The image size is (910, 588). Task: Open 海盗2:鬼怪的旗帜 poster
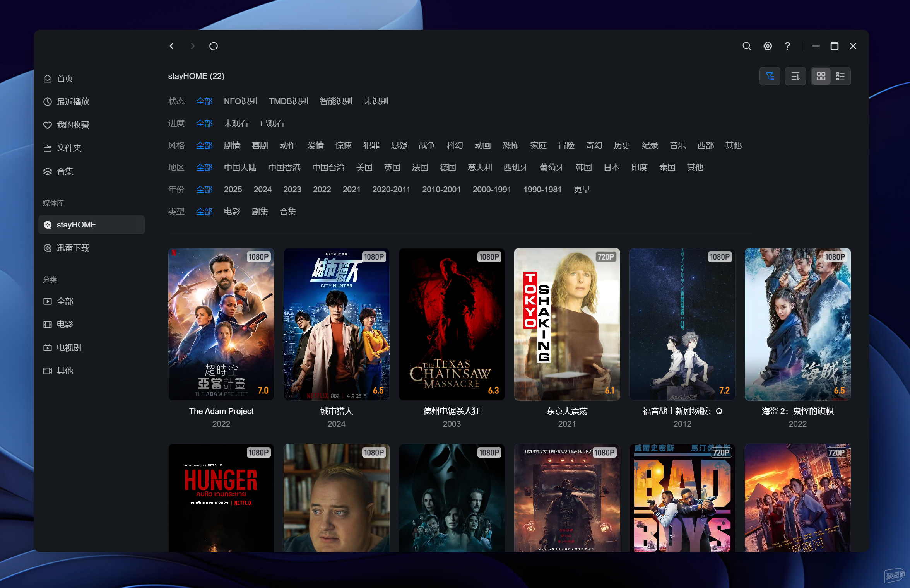tap(798, 324)
